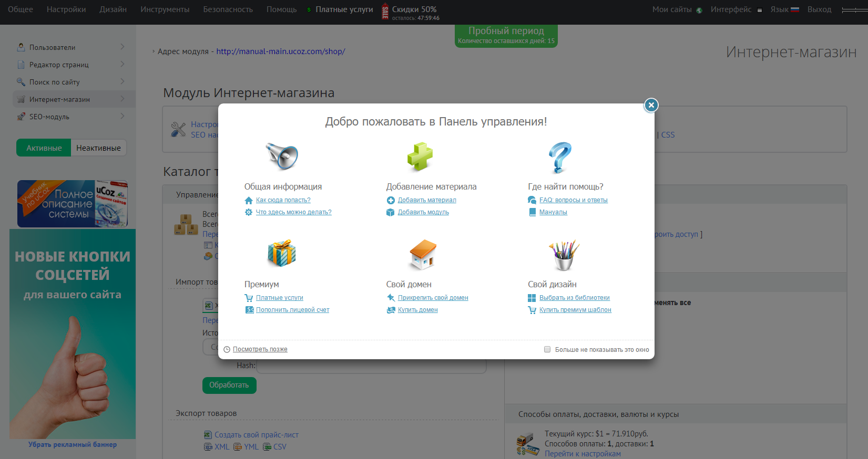Screen dimensions: 868x459
Task: Click the green plus Добавление материала icon
Action: 420,157
